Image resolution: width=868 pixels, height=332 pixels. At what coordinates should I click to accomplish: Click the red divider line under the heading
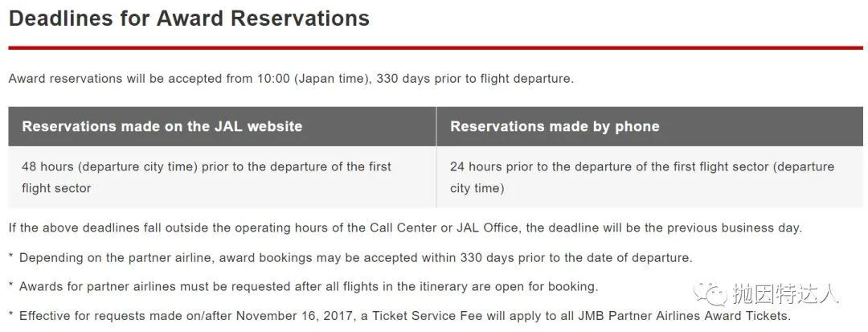[436, 48]
